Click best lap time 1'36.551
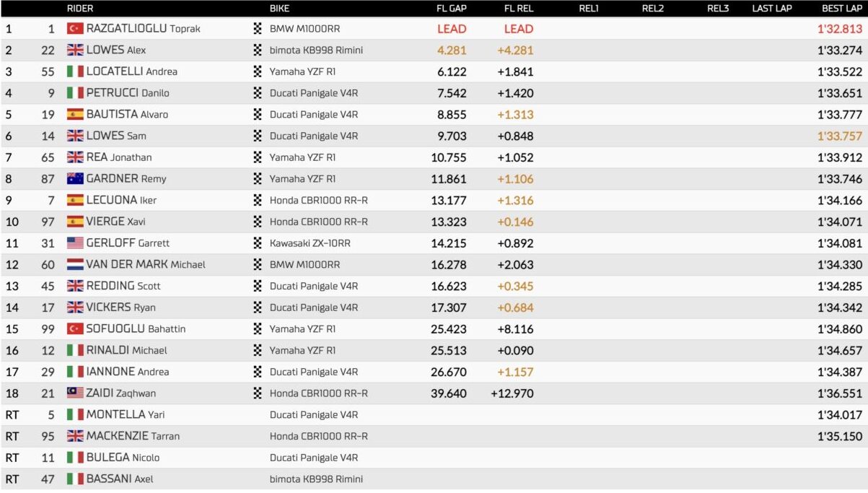The width and height of the screenshot is (868, 493). [840, 393]
